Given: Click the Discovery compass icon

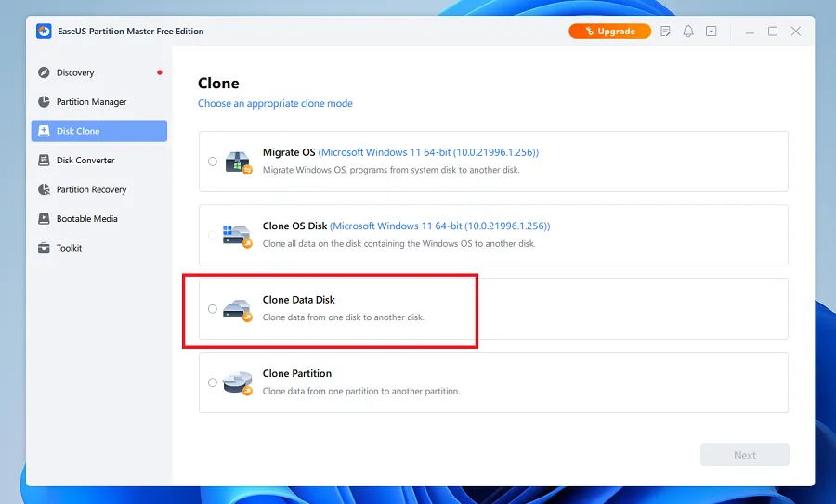Looking at the screenshot, I should [44, 72].
